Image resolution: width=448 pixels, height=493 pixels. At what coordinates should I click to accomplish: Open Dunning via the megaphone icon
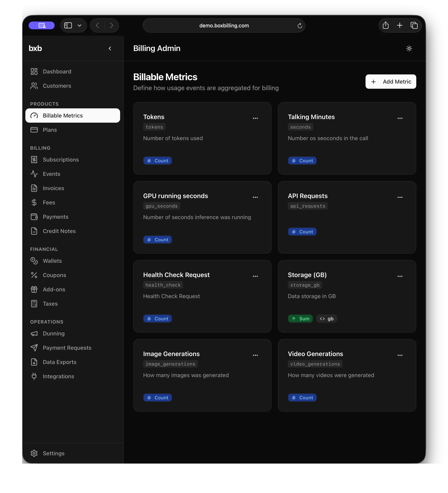click(x=34, y=334)
